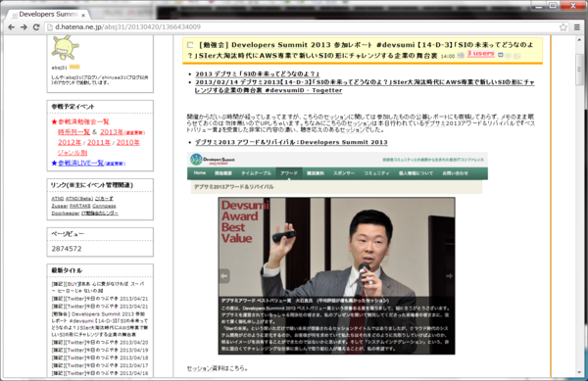
Task: Open 今日のつぶやき 2013/04/19 recent title
Action: (x=100, y=350)
